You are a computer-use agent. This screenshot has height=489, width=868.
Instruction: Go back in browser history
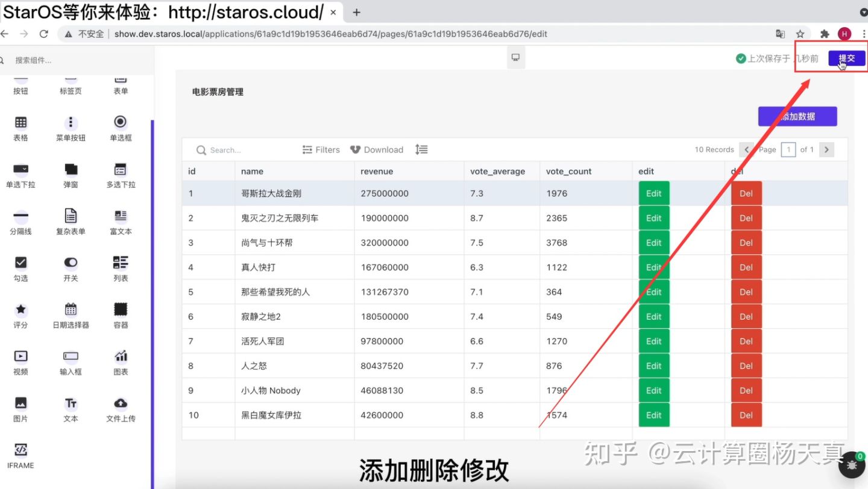[x=5, y=34]
